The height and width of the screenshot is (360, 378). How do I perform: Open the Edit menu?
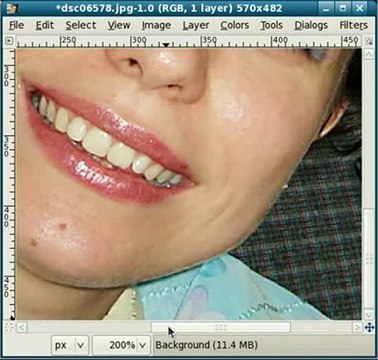click(x=45, y=25)
